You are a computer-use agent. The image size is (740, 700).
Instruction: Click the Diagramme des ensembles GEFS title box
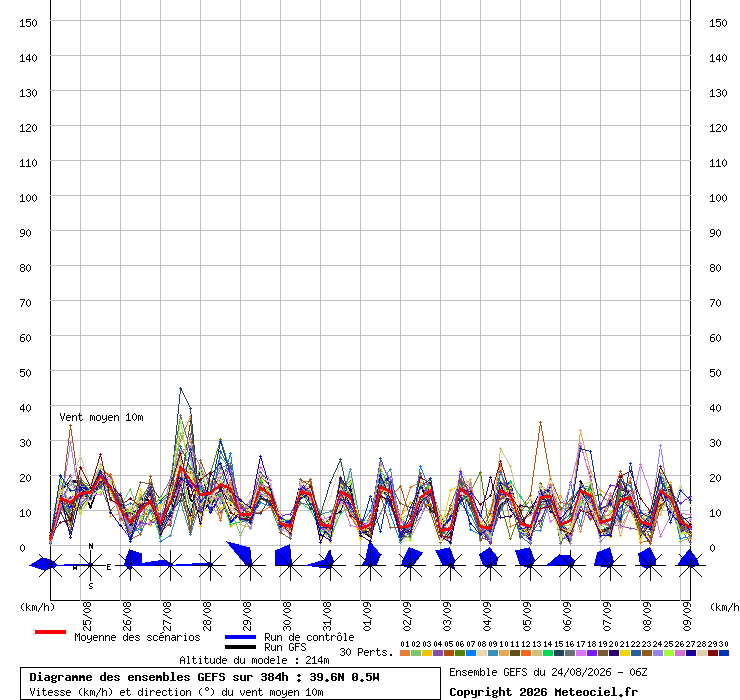(230, 683)
